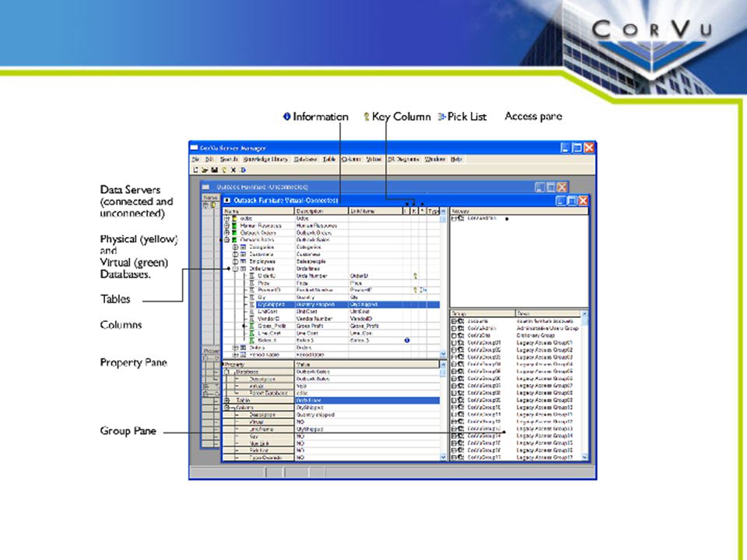The image size is (747, 560).
Task: Collapse the Outback Sales database node
Action: [x=226, y=240]
